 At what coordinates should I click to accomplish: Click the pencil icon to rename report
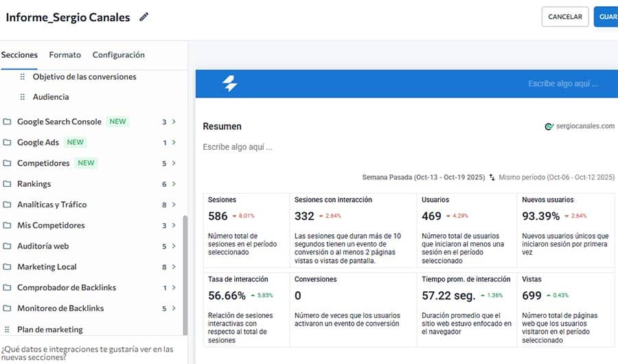tap(144, 17)
